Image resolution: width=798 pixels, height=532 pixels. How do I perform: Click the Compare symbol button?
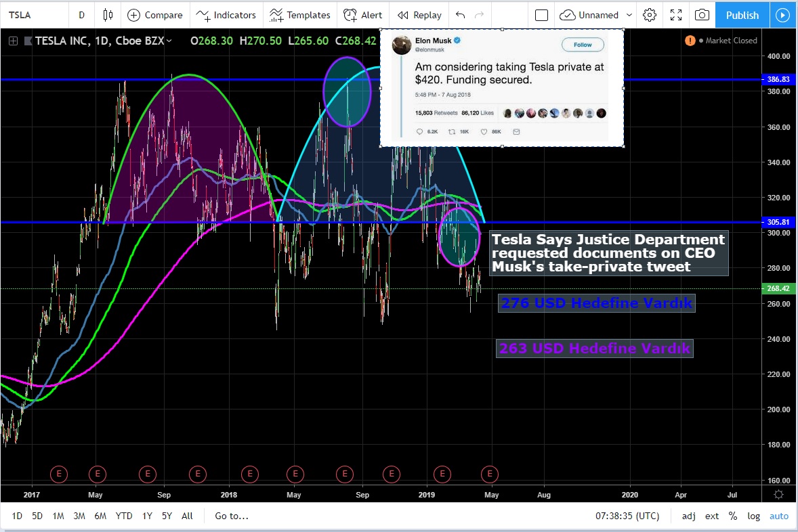click(x=154, y=15)
